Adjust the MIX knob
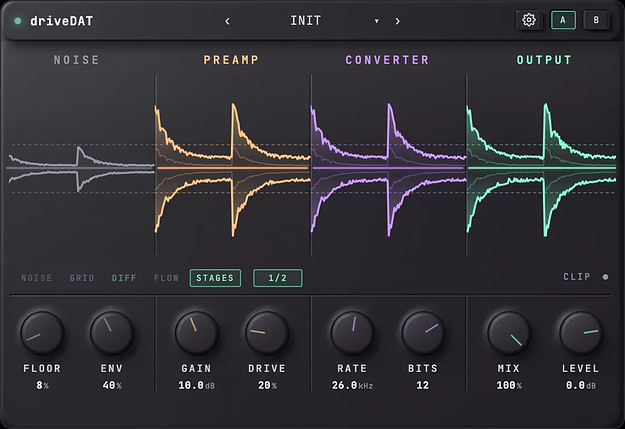 (509, 333)
